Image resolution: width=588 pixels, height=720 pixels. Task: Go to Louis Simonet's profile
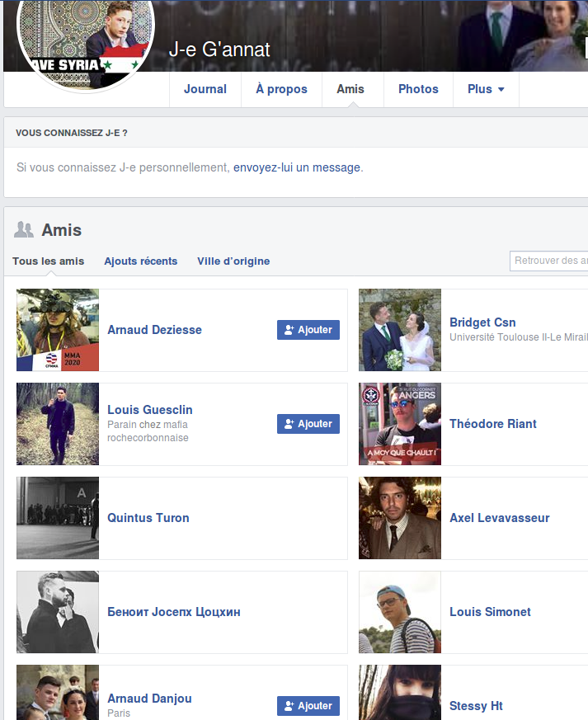(x=490, y=612)
